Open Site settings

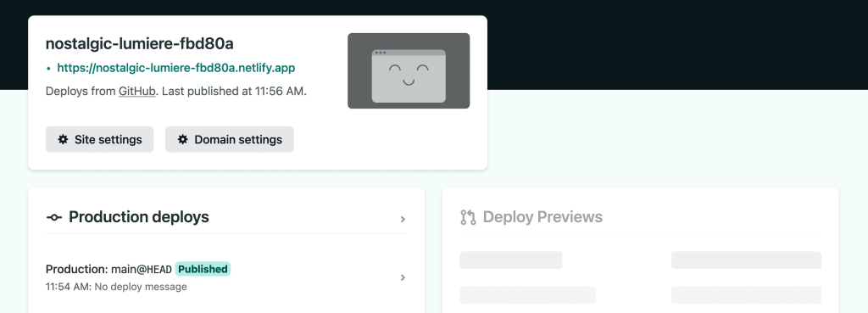tap(100, 139)
